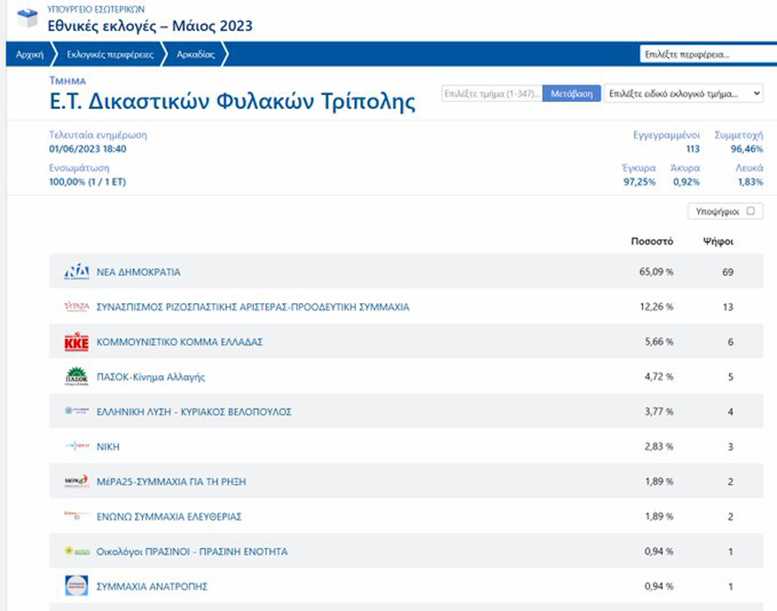Screen dimensions: 777x611
Task: Click the 13 votes value
Action: tap(727, 307)
